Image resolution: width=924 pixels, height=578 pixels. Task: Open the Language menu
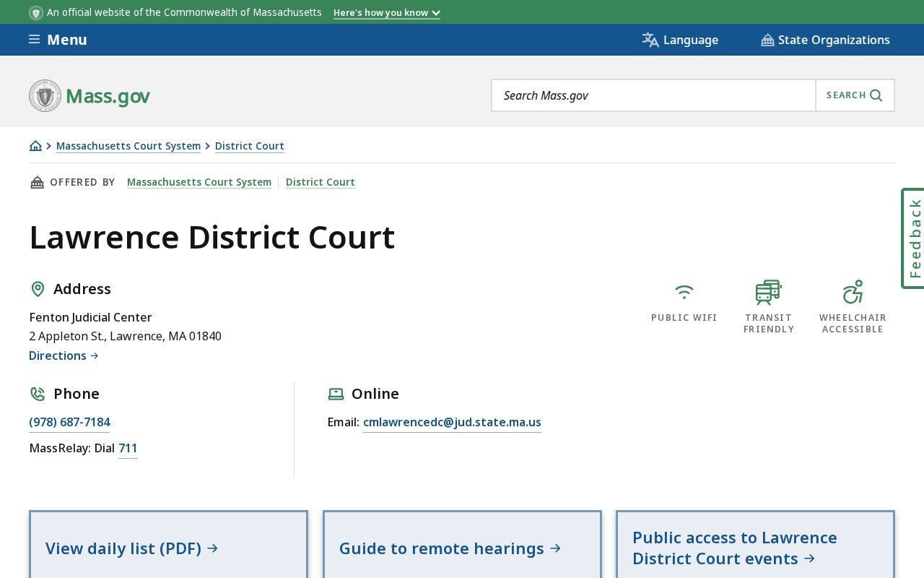coord(680,40)
